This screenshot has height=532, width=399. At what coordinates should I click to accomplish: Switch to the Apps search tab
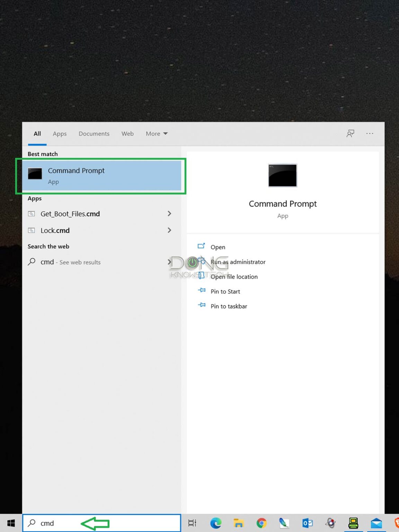60,134
